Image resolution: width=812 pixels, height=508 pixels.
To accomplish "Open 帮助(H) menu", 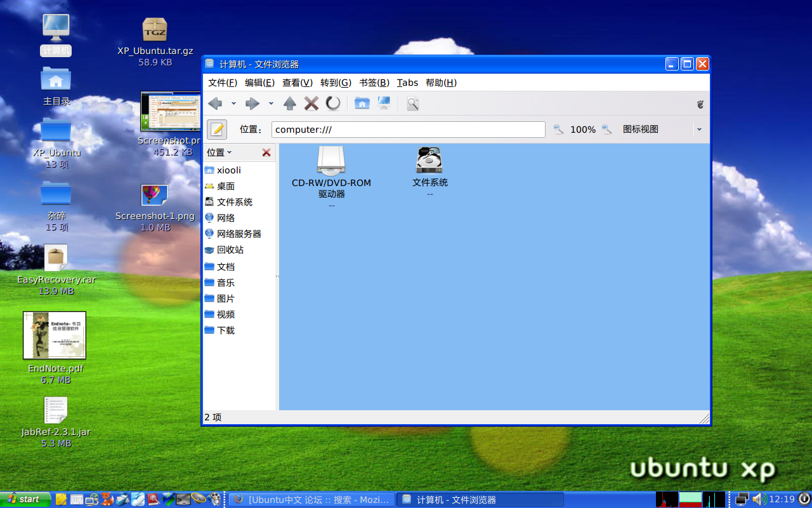I will point(441,83).
